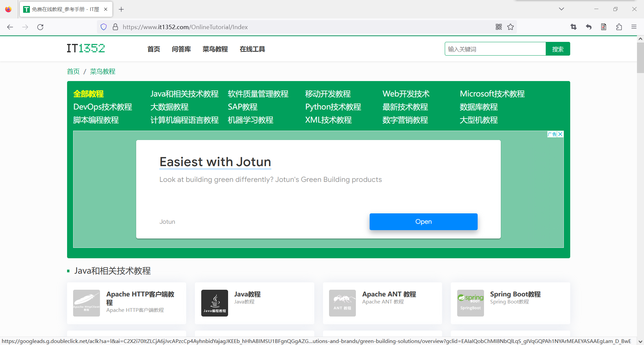Image resolution: width=644 pixels, height=345 pixels.
Task: Open the QR code icon in address bar
Action: [499, 27]
